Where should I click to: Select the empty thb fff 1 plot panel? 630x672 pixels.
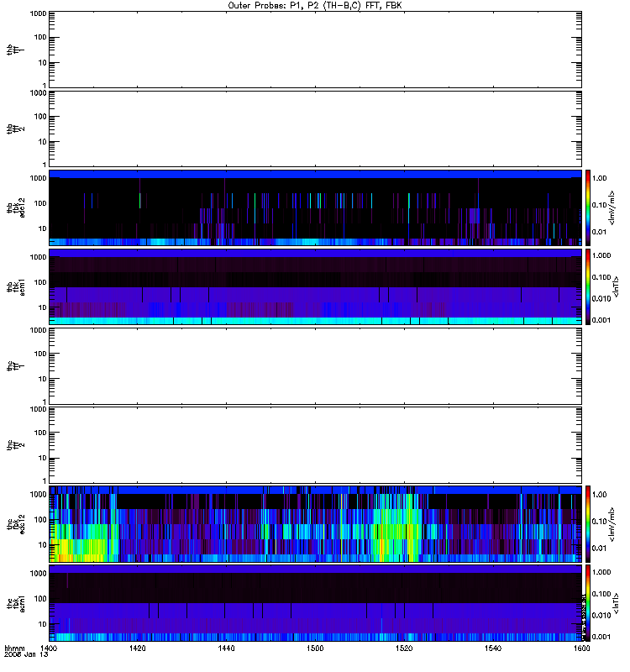315,50
